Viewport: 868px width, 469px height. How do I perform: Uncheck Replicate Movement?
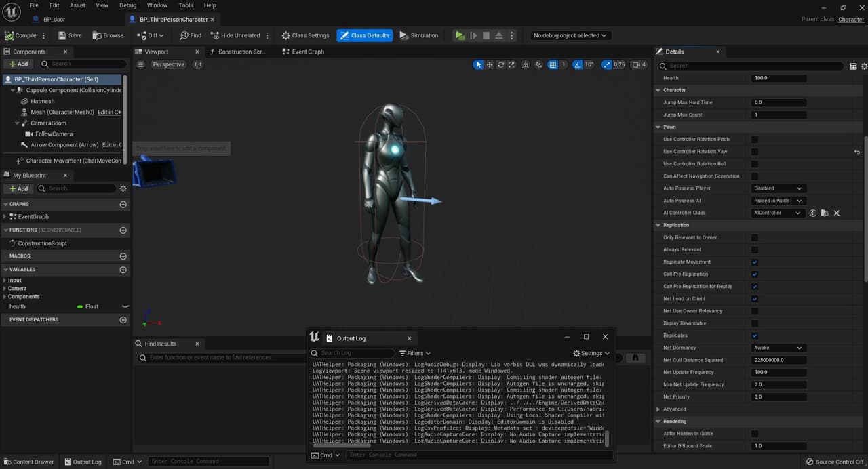(x=755, y=262)
